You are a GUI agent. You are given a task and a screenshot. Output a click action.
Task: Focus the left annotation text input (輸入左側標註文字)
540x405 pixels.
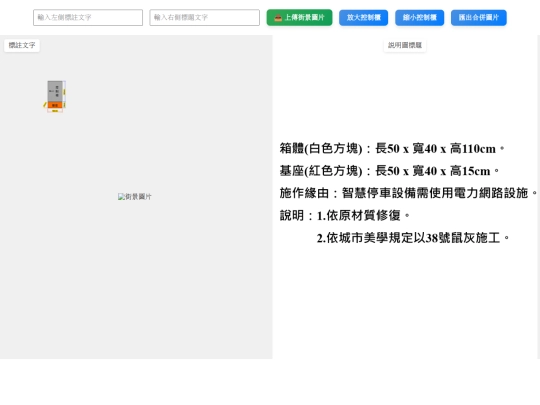88,18
